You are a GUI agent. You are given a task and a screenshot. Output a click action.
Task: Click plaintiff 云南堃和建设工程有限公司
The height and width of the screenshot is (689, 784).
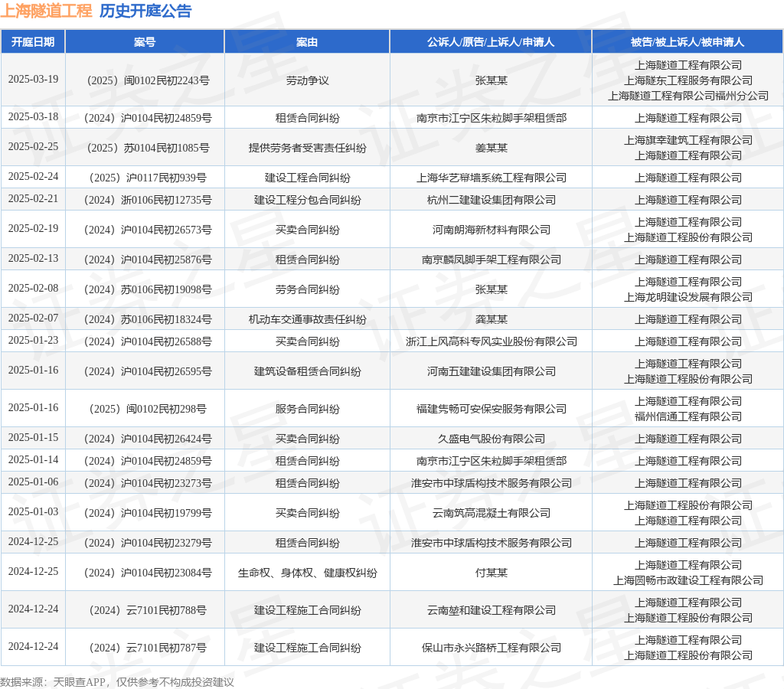(x=491, y=610)
